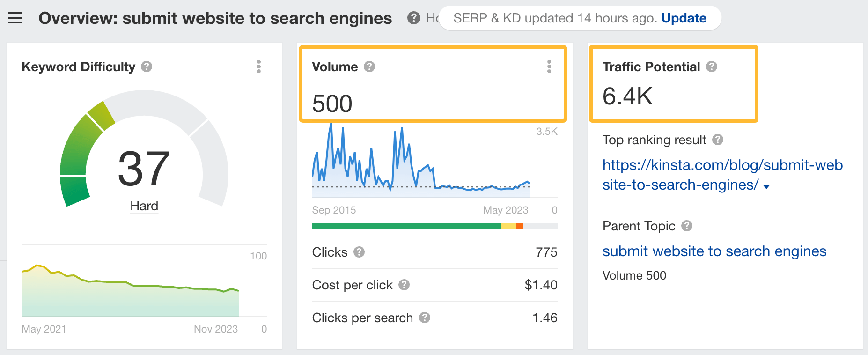The image size is (868, 355).
Task: Click the Traffic Potential help icon
Action: [x=712, y=67]
